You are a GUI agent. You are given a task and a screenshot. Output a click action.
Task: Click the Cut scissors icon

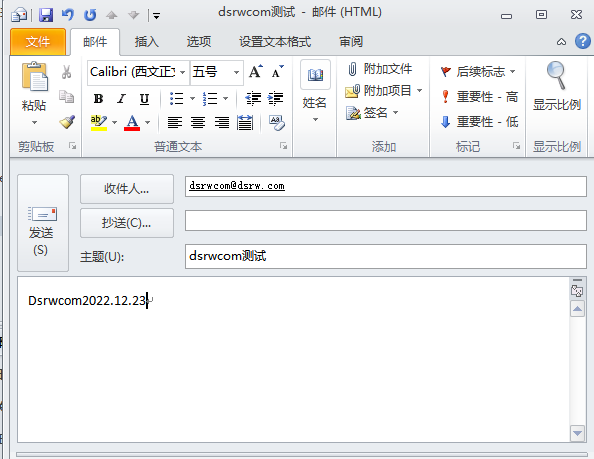[67, 72]
